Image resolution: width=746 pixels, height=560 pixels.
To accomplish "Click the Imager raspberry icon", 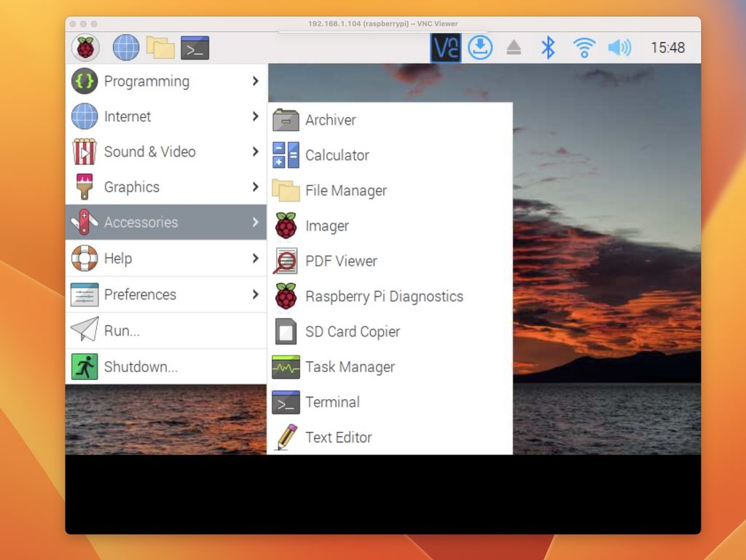I will point(286,225).
